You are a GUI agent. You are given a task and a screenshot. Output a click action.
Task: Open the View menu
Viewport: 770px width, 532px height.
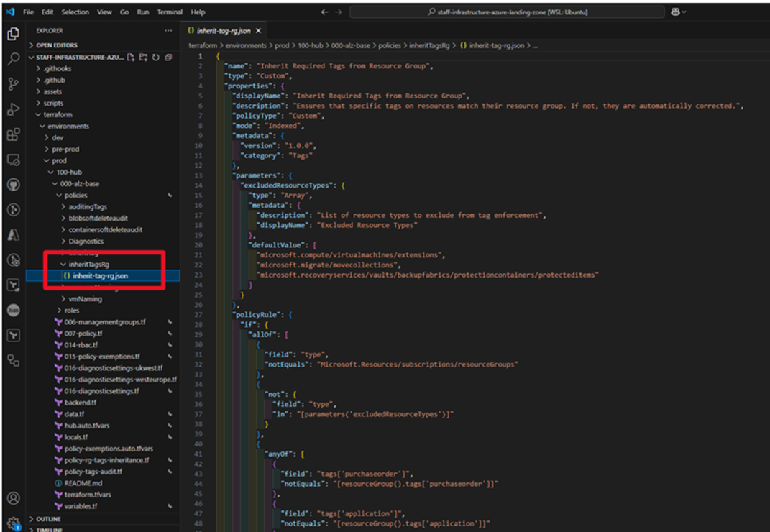pos(104,12)
